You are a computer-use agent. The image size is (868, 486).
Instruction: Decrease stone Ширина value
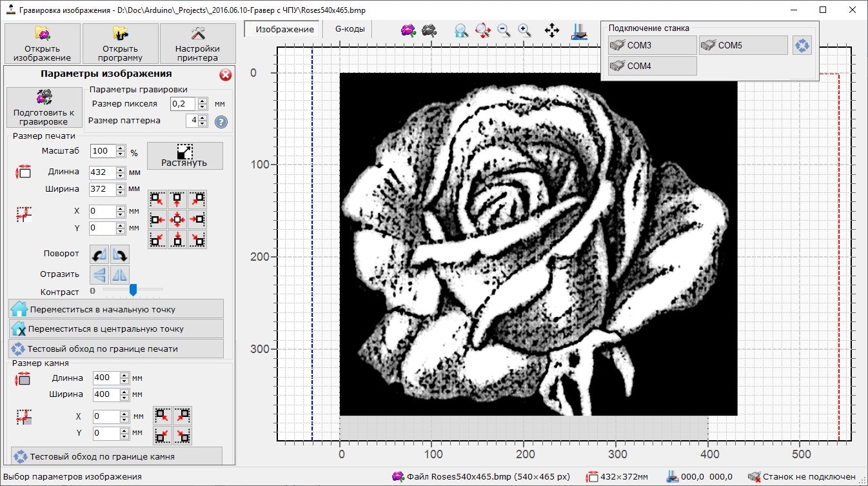(x=124, y=398)
